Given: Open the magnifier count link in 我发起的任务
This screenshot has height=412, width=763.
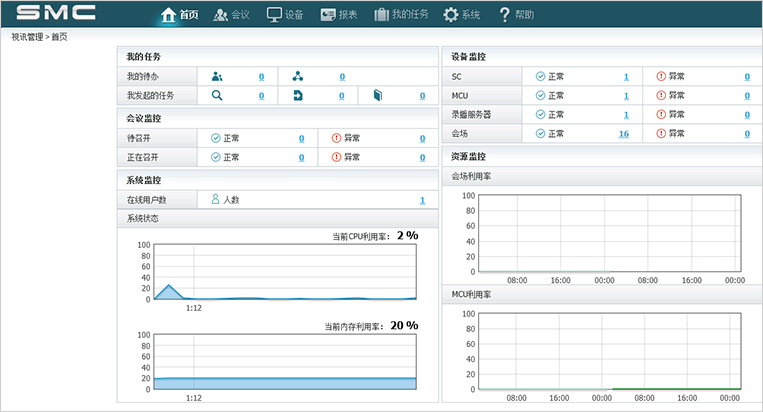Looking at the screenshot, I should (261, 96).
